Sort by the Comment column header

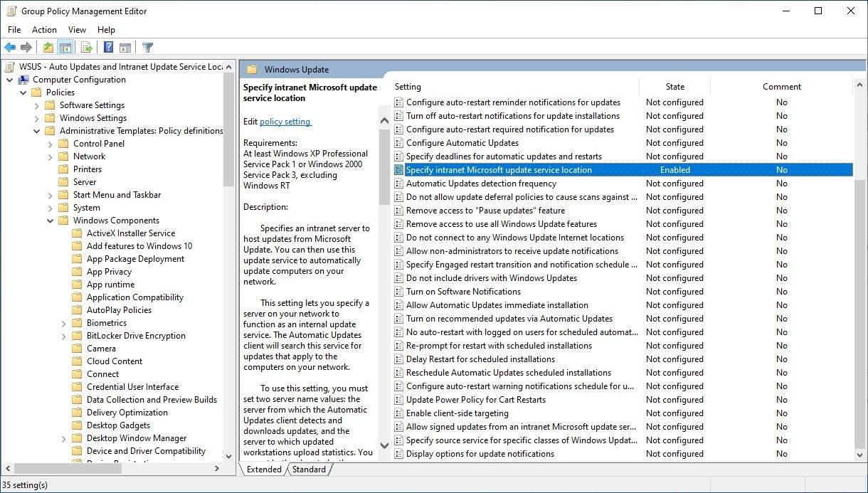(781, 87)
